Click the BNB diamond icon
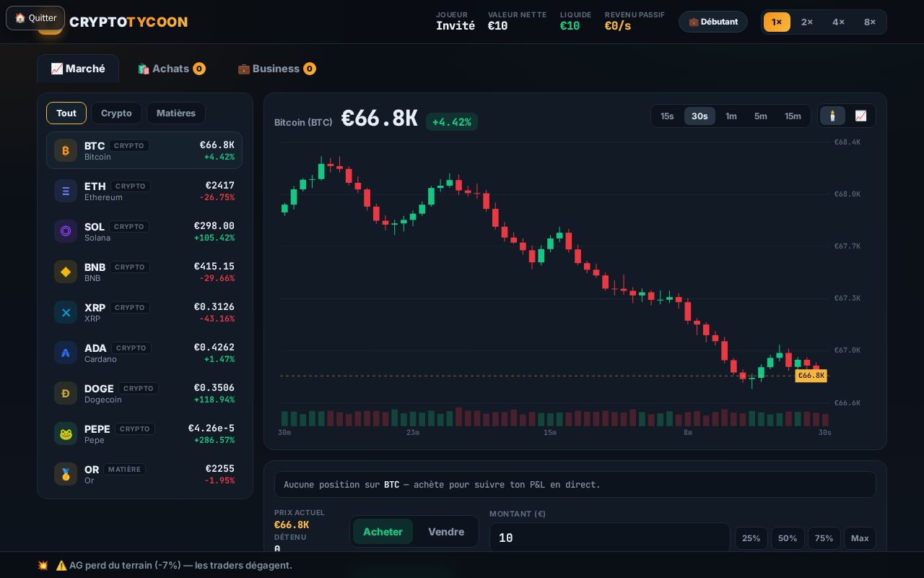The height and width of the screenshot is (578, 924). [66, 272]
